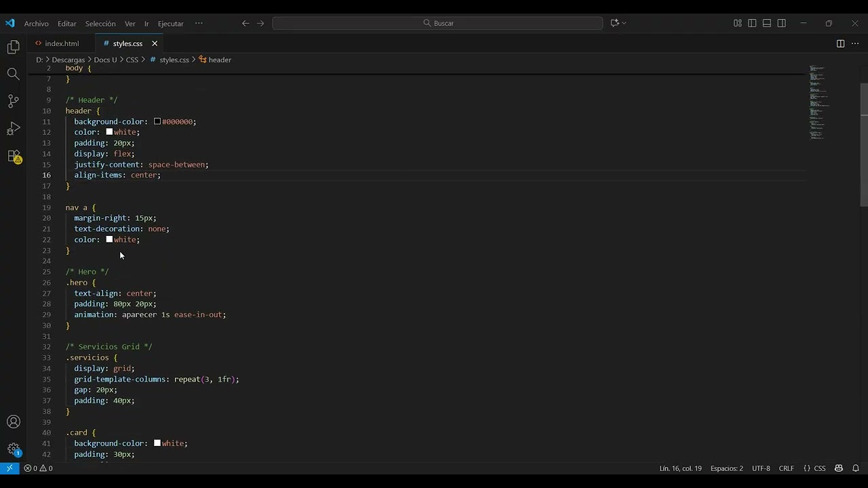Click the '/* Hero */' comment
The width and height of the screenshot is (868, 488).
[x=87, y=272]
